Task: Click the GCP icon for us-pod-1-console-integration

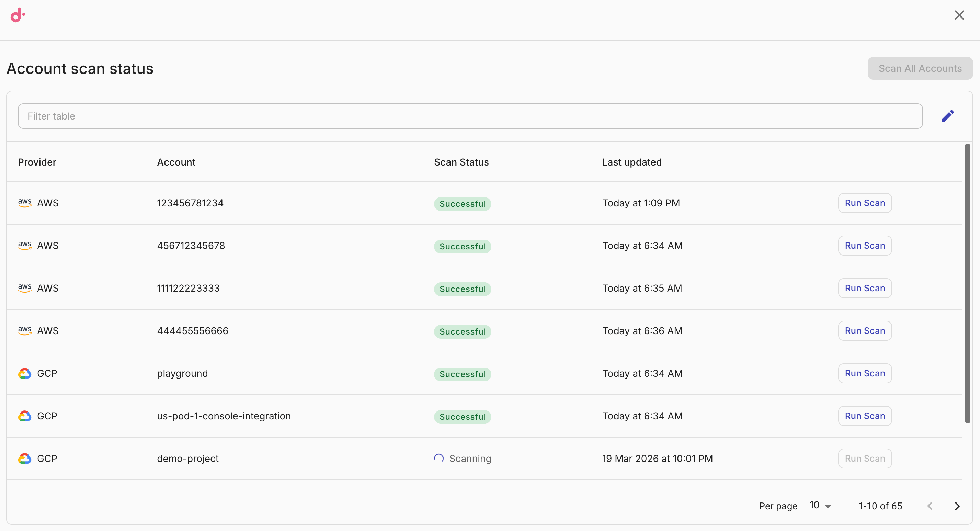Action: point(24,416)
